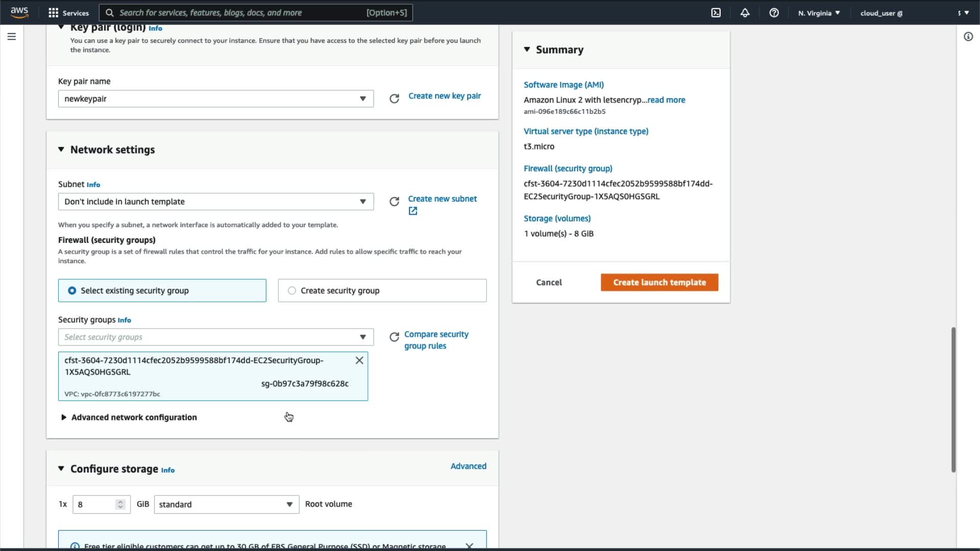Refresh the security groups list
The height and width of the screenshot is (551, 980).
[394, 337]
